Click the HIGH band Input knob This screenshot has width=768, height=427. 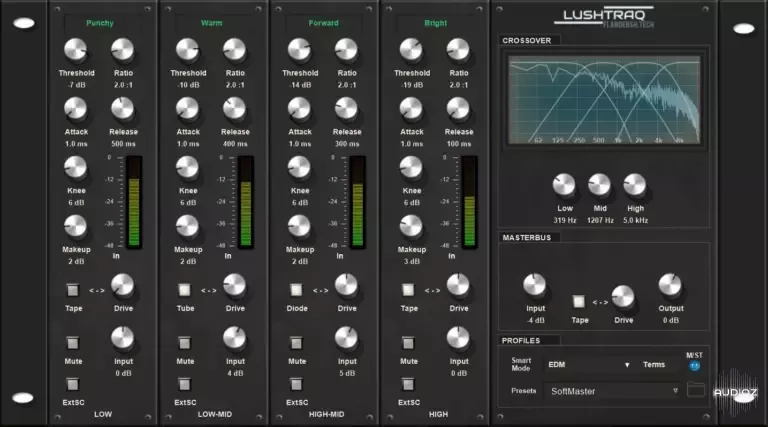pyautogui.click(x=457, y=338)
